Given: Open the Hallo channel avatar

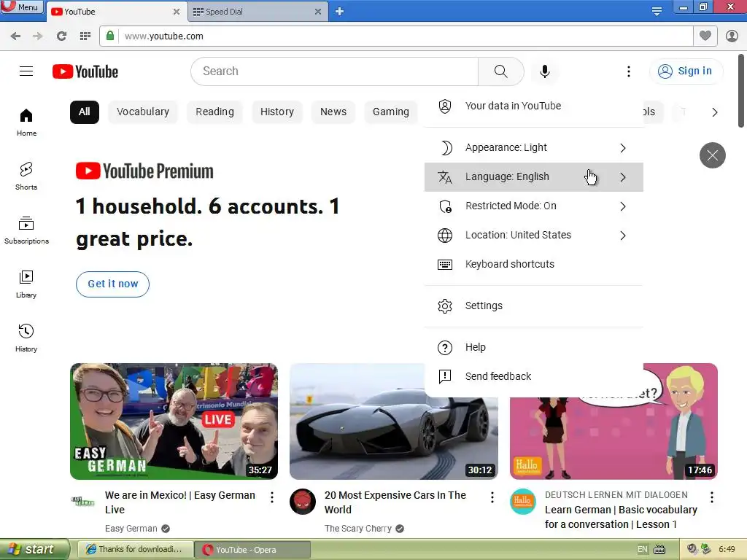Looking at the screenshot, I should (x=522, y=502).
